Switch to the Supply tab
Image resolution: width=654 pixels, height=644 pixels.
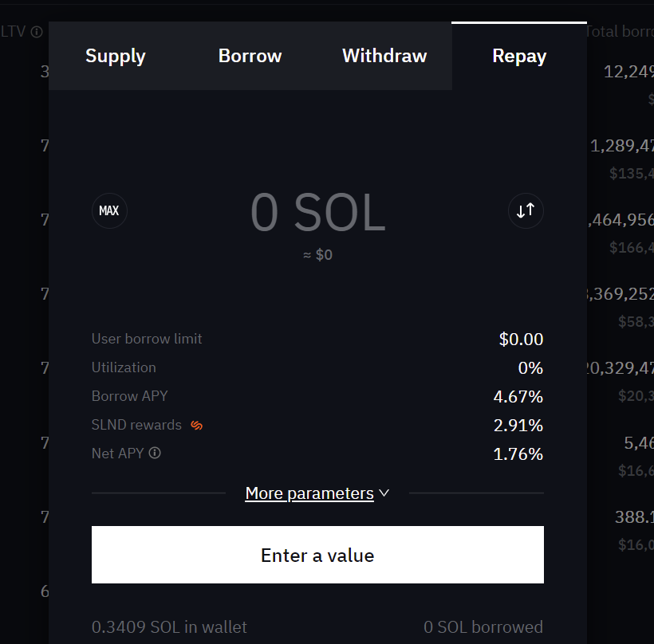(x=116, y=56)
